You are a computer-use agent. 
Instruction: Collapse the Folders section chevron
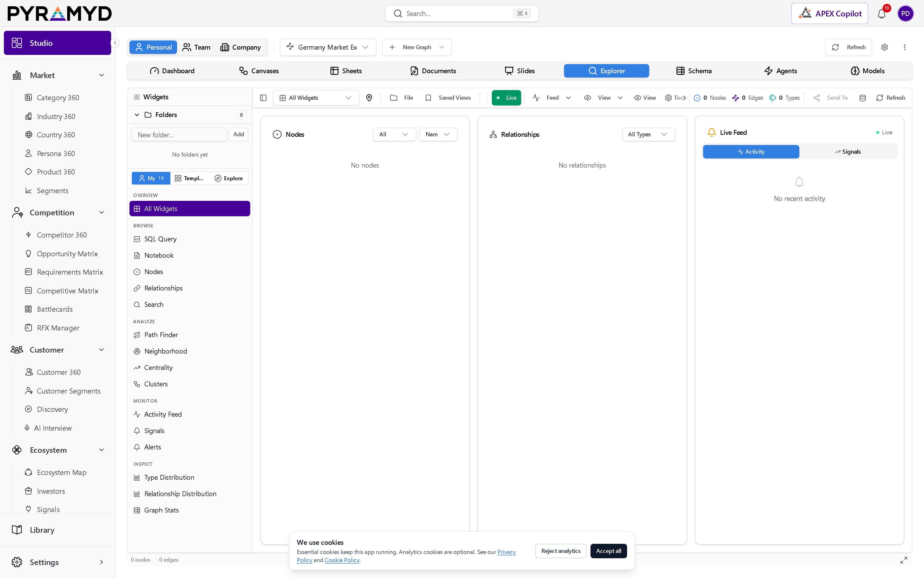click(137, 115)
